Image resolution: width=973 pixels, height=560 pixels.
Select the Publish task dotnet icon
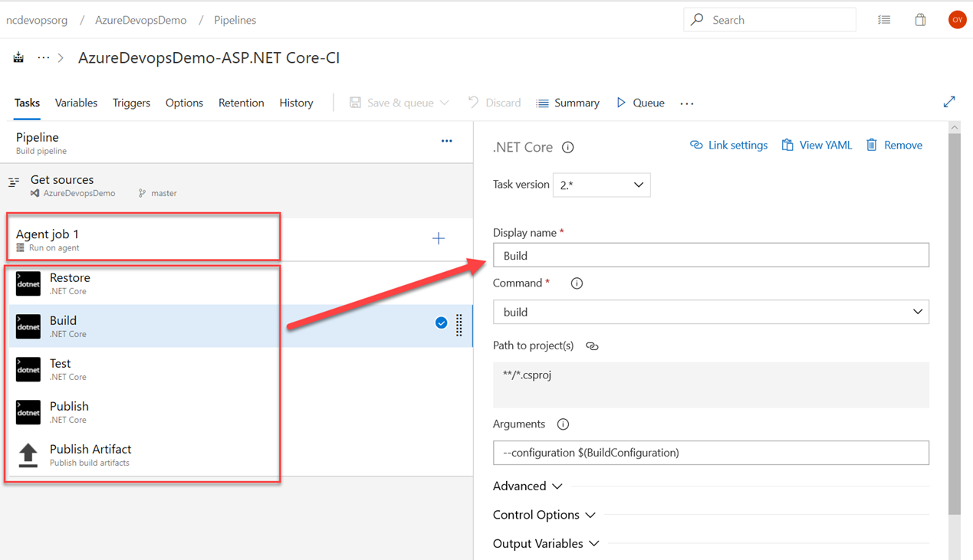pos(28,412)
